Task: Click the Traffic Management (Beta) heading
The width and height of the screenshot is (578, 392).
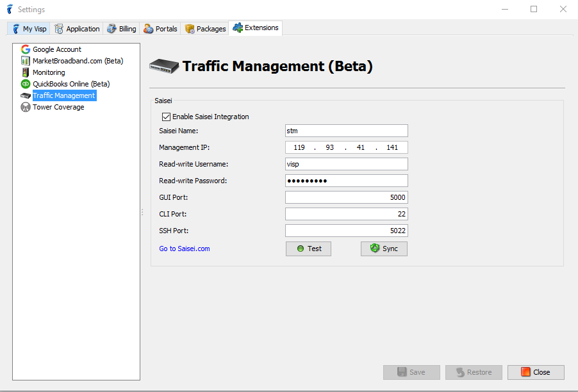Action: 277,67
